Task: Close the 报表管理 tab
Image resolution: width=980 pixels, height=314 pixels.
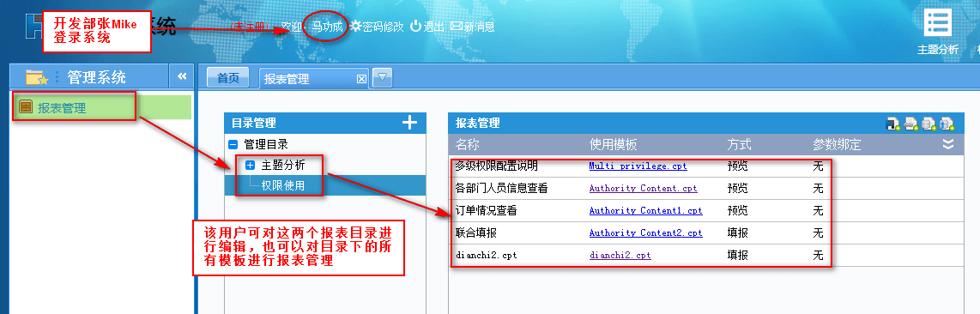Action: [360, 79]
